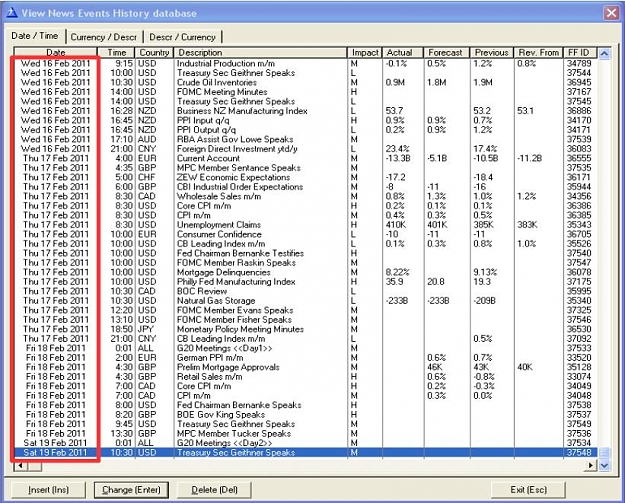Select the BOC Review row
625x503 pixels.
(x=305, y=291)
